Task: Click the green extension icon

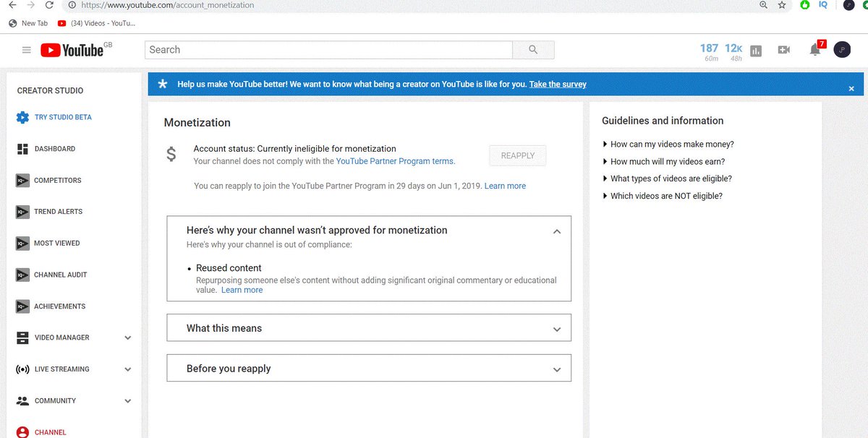Action: click(805, 4)
